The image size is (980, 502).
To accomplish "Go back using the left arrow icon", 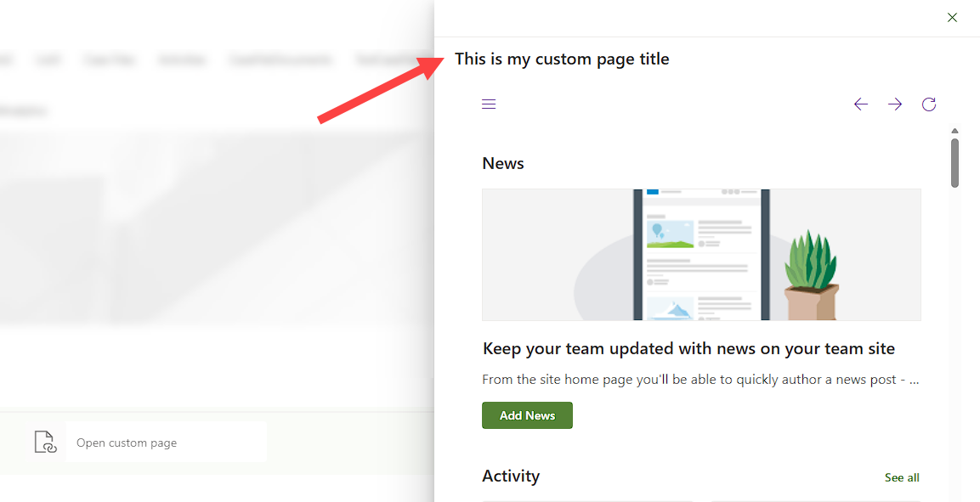I will coord(861,104).
